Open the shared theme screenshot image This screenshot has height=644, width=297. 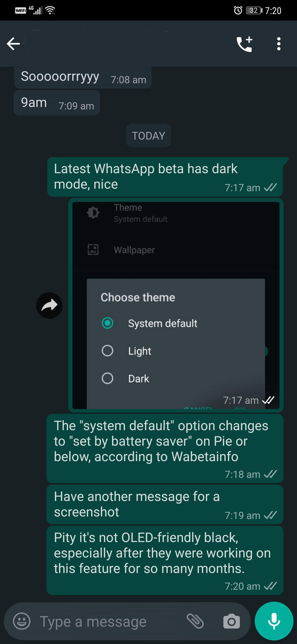point(176,305)
